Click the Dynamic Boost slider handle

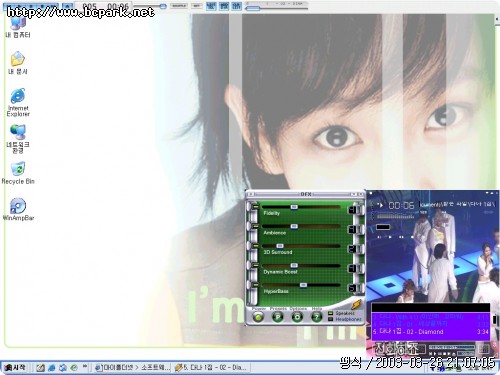pos(294,266)
